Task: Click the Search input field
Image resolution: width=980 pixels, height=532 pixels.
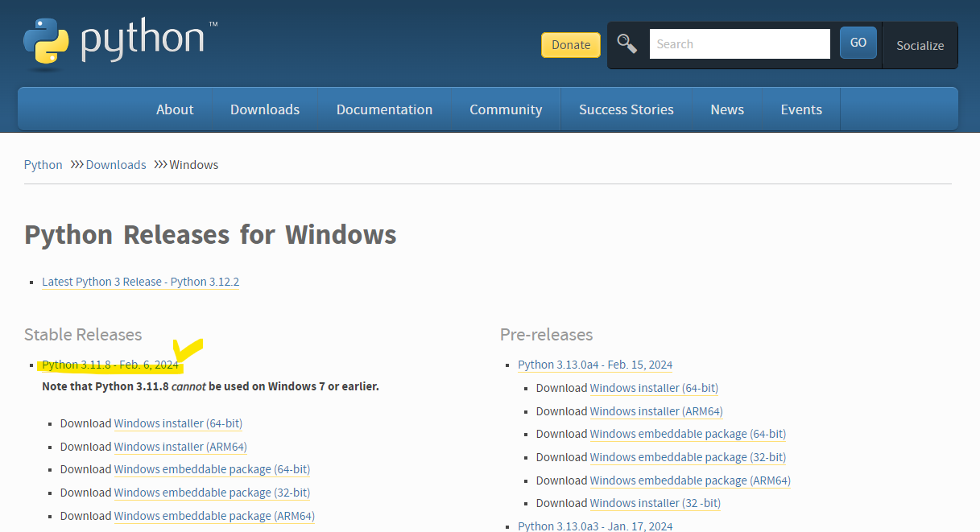Action: pyautogui.click(x=739, y=44)
